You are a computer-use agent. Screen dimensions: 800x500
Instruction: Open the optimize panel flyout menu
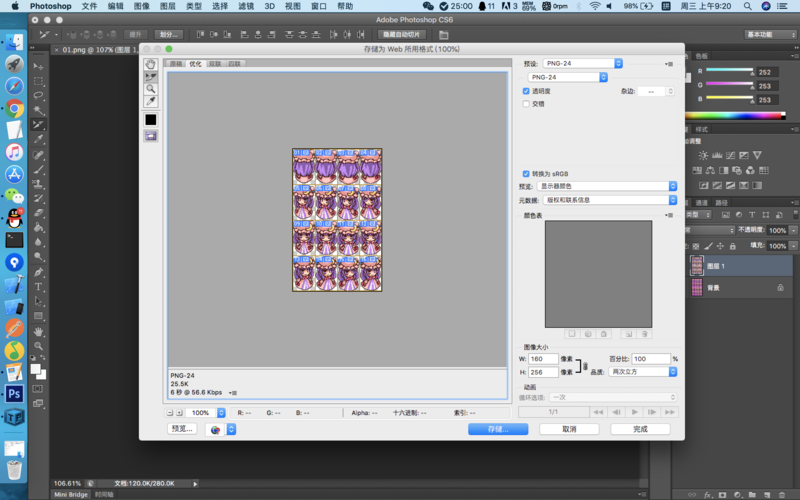669,64
